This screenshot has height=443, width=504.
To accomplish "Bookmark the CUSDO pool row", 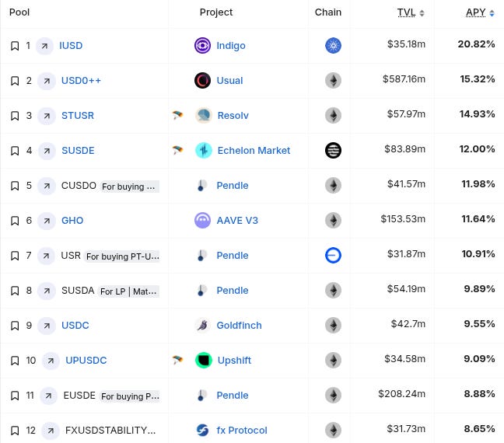I will (15, 186).
